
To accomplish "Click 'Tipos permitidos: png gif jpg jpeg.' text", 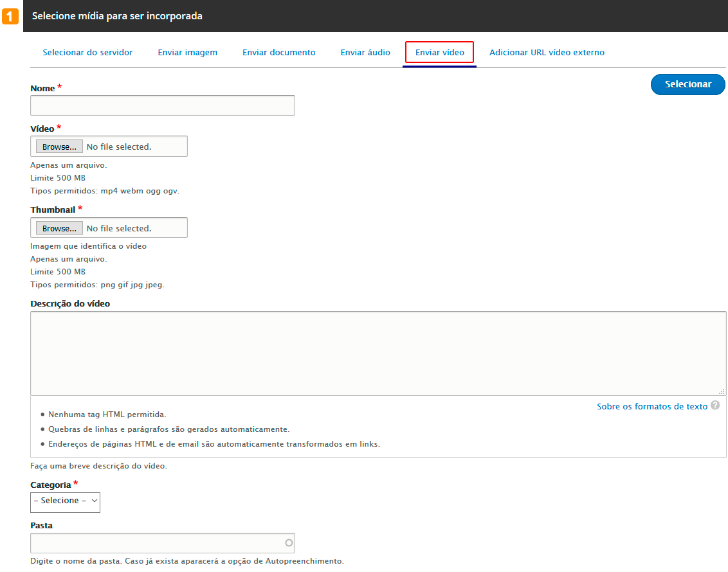I will 98,284.
